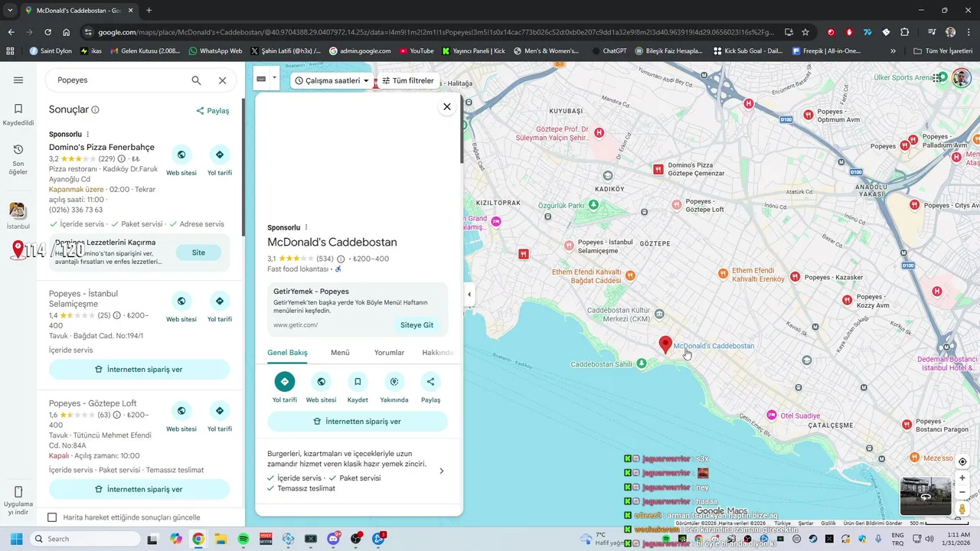
Task: Search nearby with Yakınında icon
Action: pos(394,381)
